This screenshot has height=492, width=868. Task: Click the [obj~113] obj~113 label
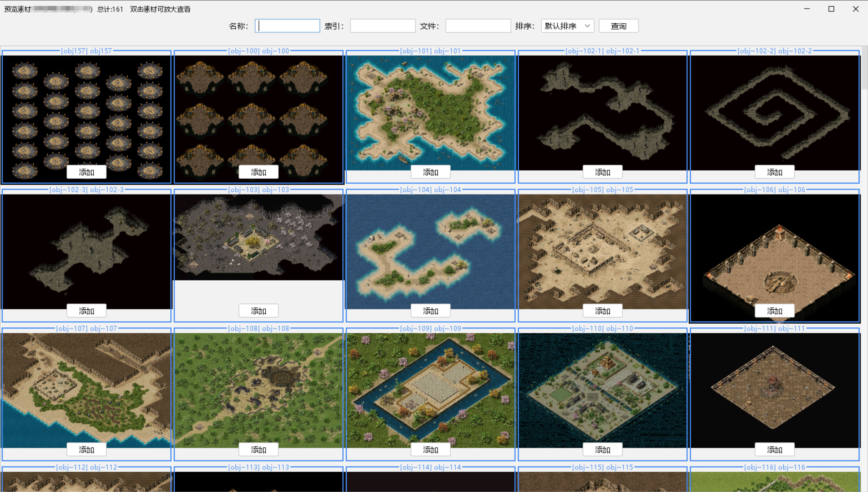tap(258, 467)
